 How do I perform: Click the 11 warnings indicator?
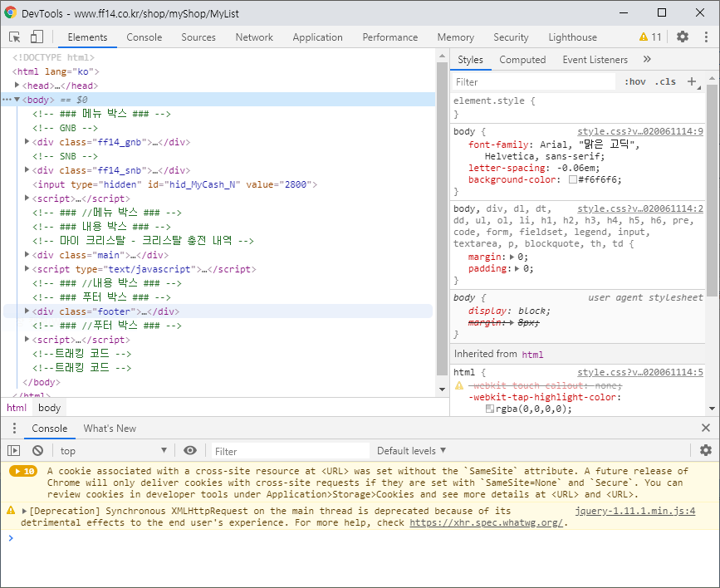(650, 37)
